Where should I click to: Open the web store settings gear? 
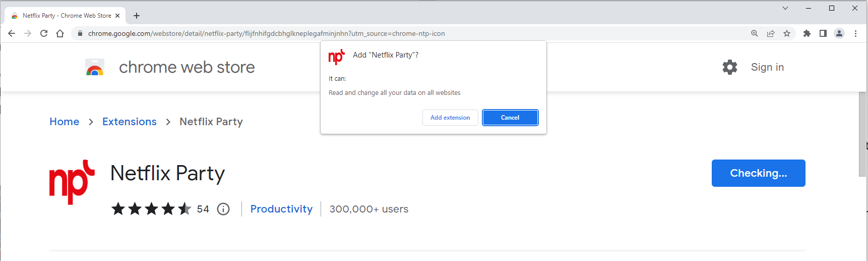click(729, 67)
